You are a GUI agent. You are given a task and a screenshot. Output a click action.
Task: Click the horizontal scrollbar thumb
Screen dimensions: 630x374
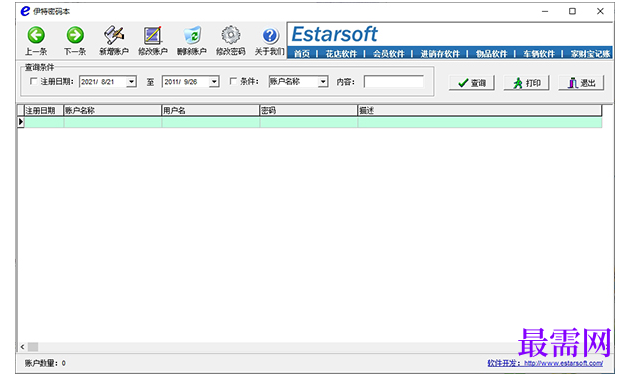33,346
